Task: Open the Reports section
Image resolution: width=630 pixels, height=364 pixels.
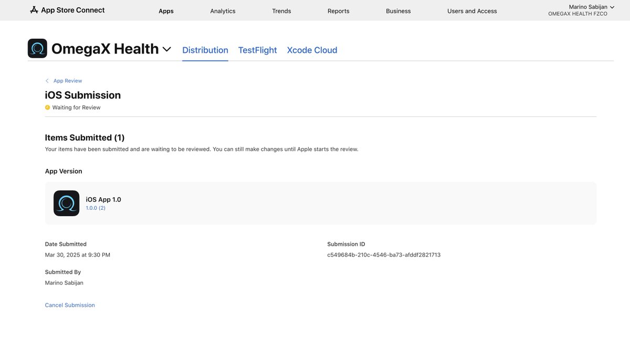Action: pos(338,11)
